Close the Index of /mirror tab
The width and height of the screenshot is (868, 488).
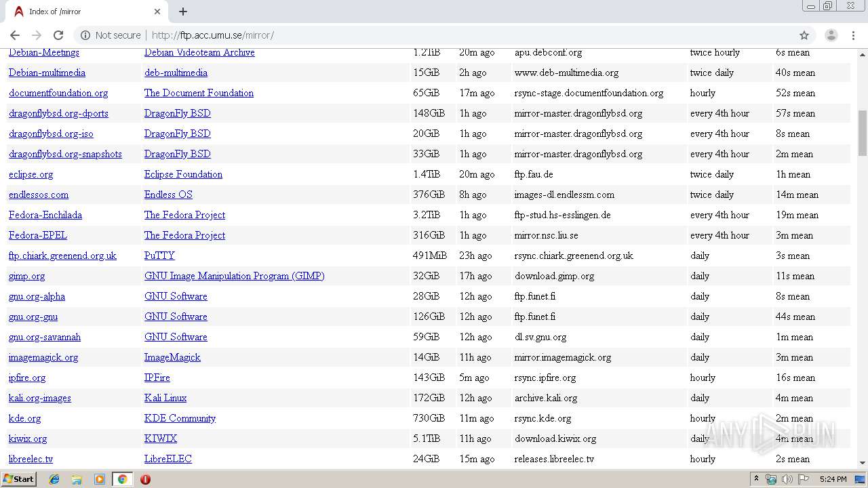pyautogui.click(x=157, y=12)
